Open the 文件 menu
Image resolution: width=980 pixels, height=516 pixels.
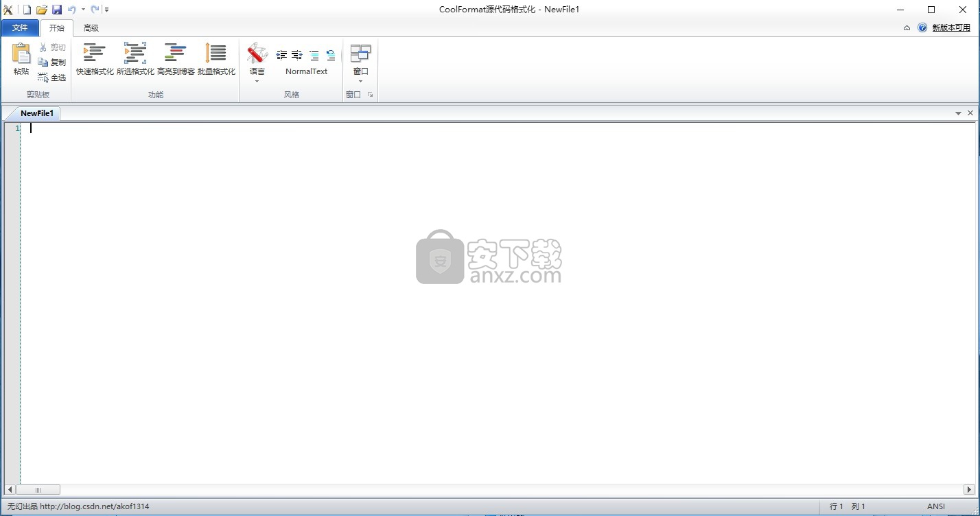pos(20,28)
